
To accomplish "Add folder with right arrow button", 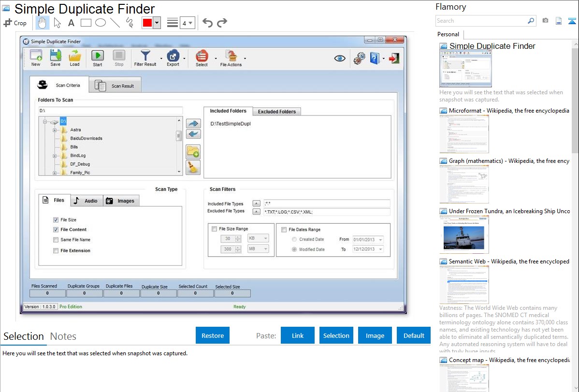I will click(193, 123).
